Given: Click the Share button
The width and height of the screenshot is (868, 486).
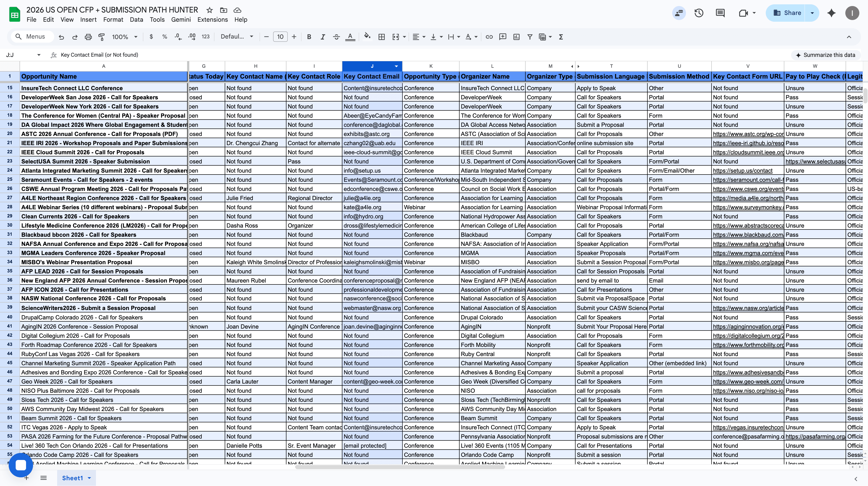Looking at the screenshot, I should 786,13.
